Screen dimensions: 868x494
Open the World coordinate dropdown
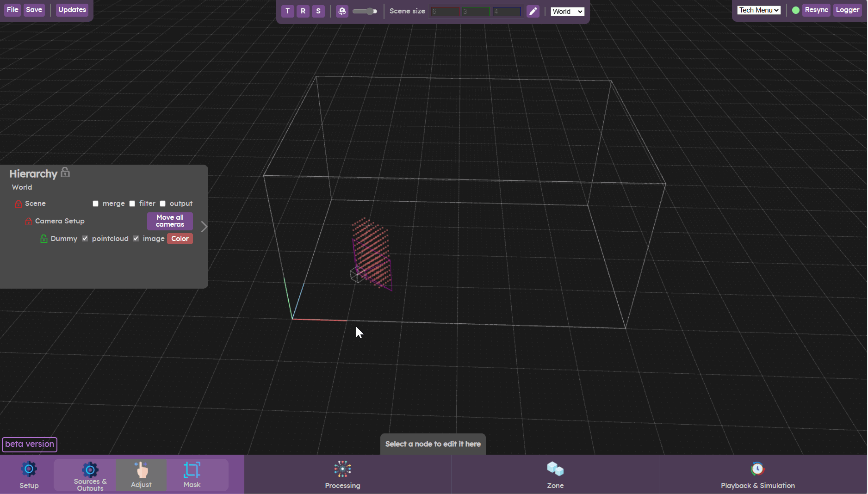pyautogui.click(x=567, y=12)
